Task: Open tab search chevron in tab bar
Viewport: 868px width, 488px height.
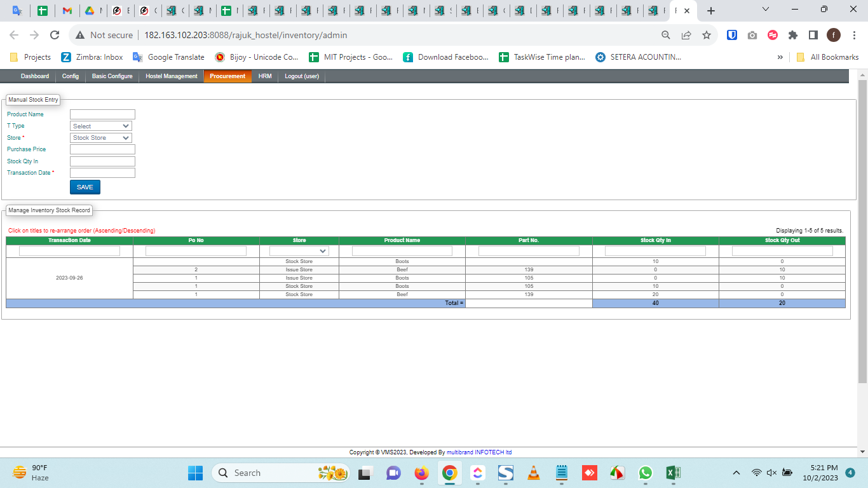Action: tap(765, 10)
